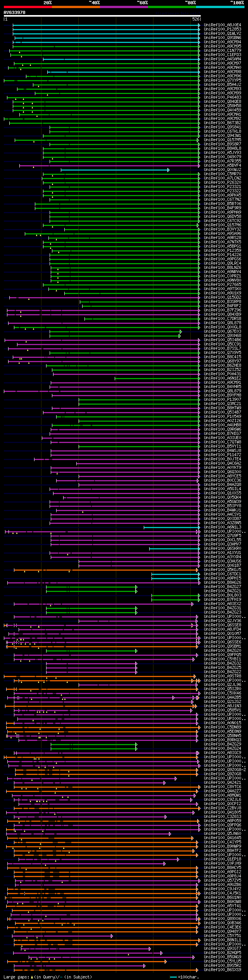The height and width of the screenshot is (980, 248).
Task: Select hit label UniRef100_Q6SKR0
Action: 222,549
